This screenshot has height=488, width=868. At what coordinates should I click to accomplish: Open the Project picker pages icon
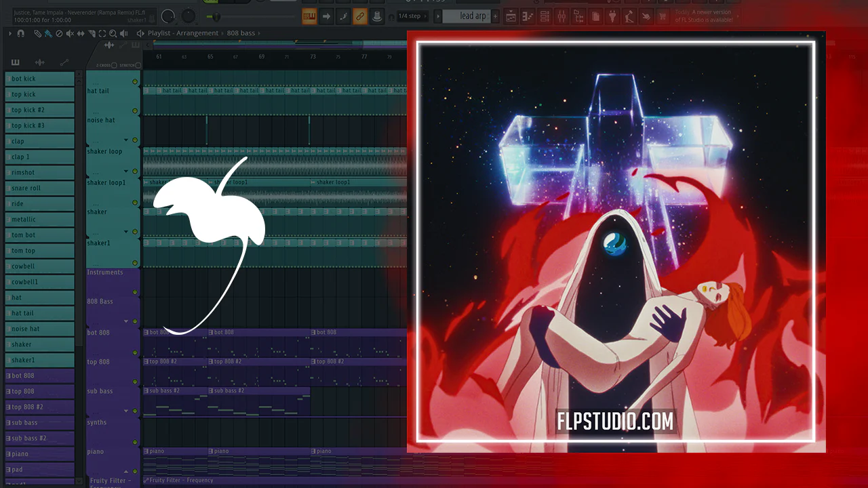coord(595,16)
